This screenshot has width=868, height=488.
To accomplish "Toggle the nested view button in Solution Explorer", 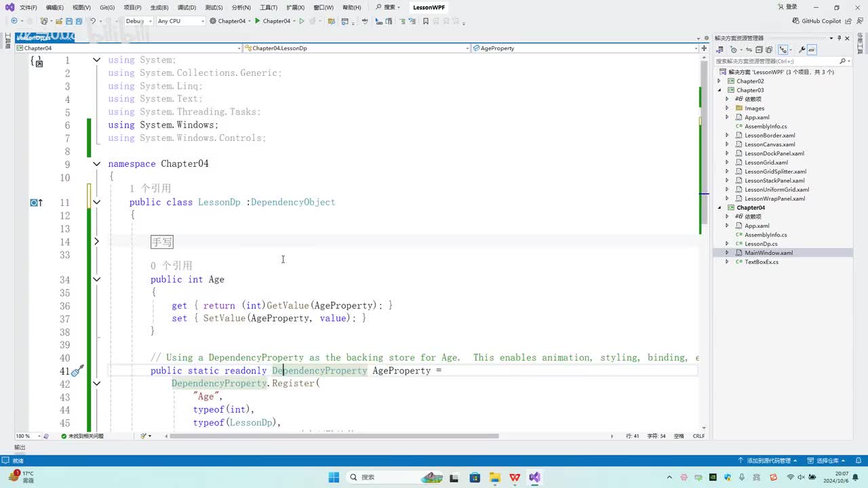I will coord(783,49).
